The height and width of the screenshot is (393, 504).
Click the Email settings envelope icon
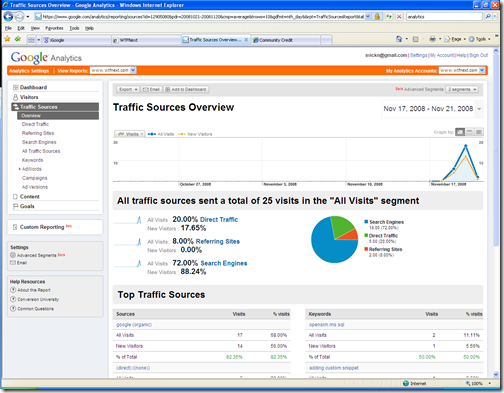[x=13, y=263]
